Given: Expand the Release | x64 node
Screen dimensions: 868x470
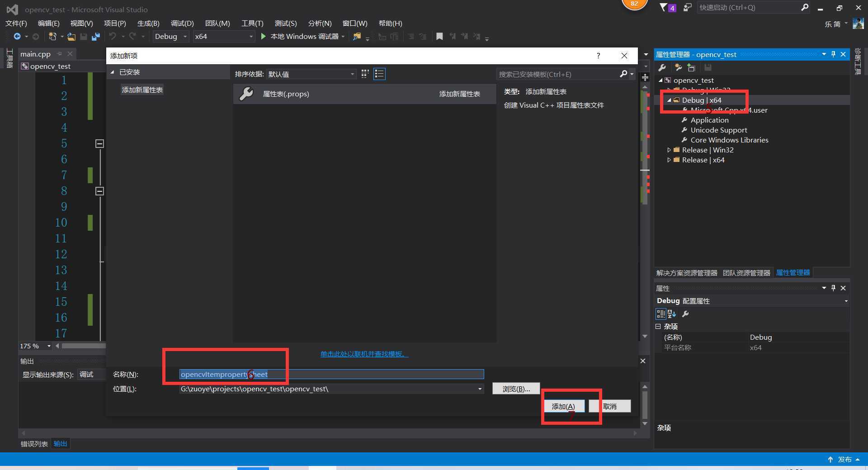Looking at the screenshot, I should [669, 160].
